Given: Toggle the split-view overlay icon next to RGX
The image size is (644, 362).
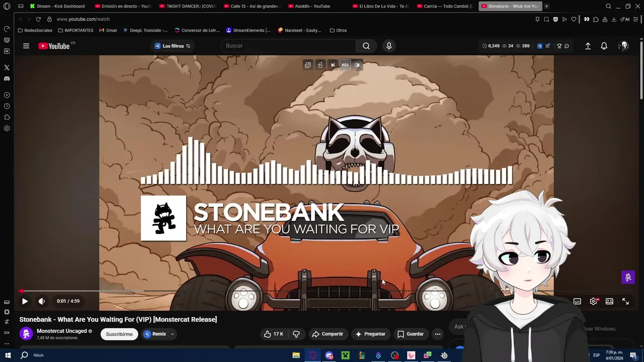Looking at the screenshot, I should click(x=357, y=65).
